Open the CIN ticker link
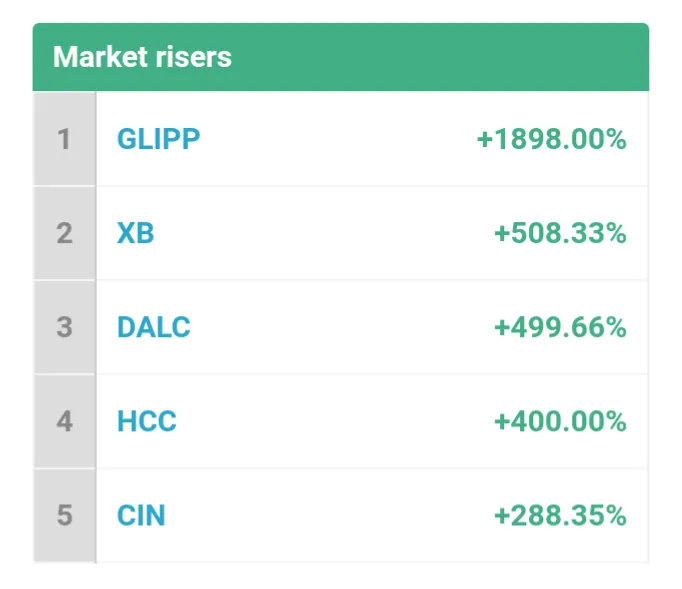The height and width of the screenshot is (589, 682). pos(141,515)
